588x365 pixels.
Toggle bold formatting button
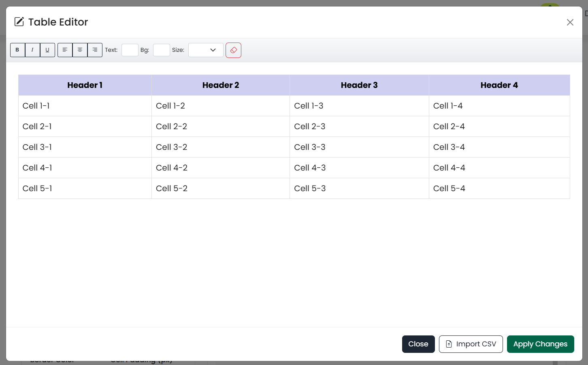coord(17,50)
